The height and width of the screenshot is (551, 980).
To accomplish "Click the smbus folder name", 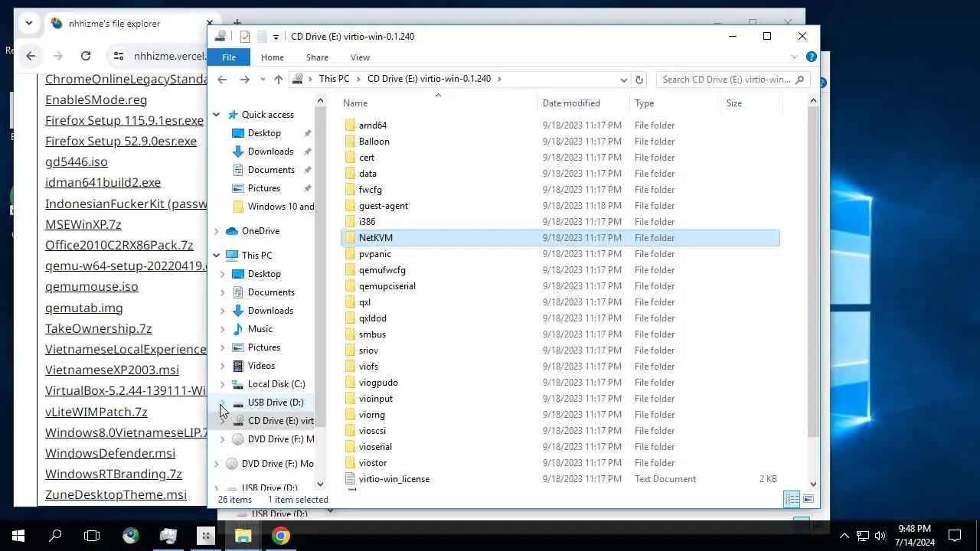I will (372, 334).
